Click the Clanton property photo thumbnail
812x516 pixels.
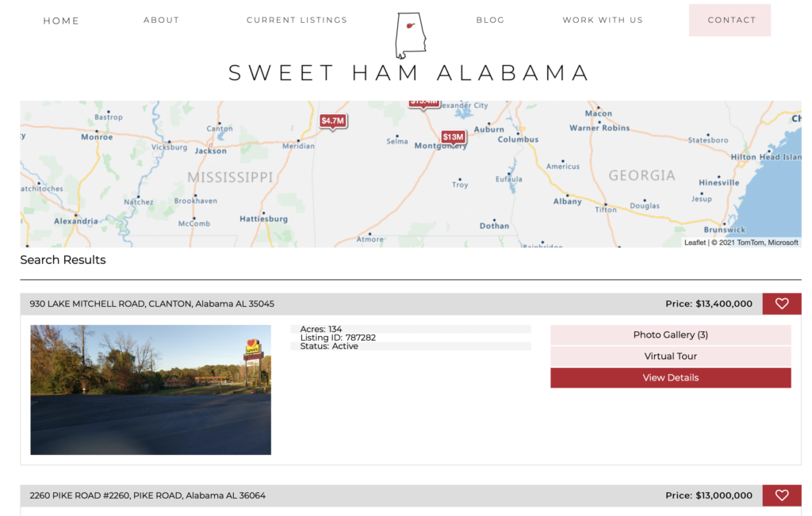tap(151, 390)
